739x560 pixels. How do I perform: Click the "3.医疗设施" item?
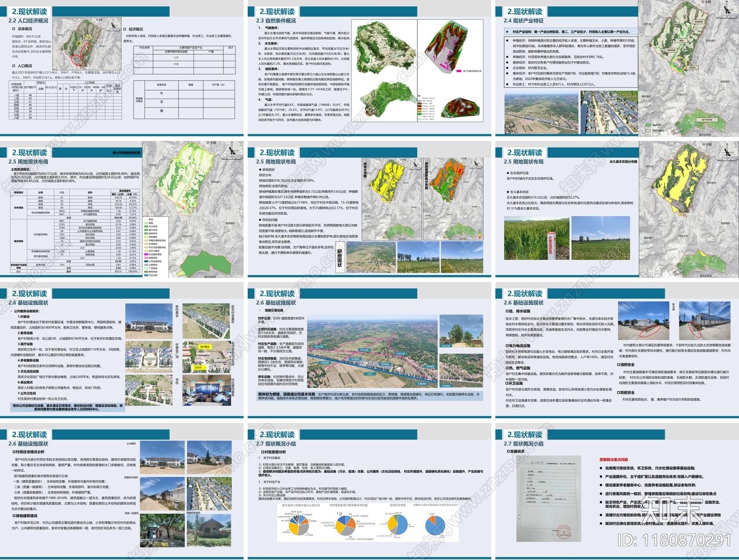click(x=26, y=344)
